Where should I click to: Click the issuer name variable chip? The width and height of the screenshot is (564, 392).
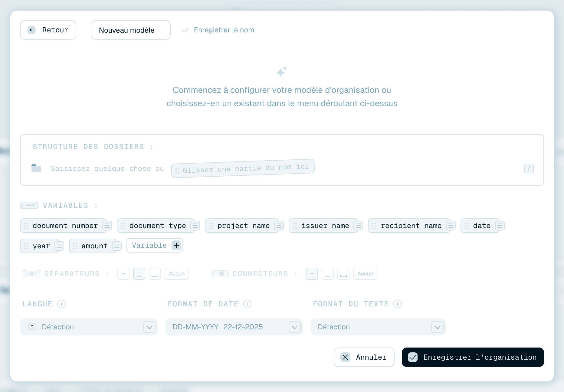coord(323,226)
